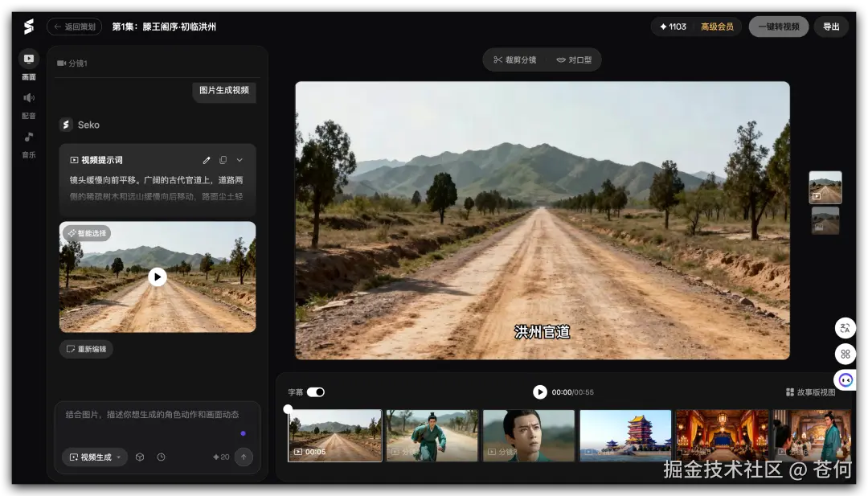Expand the 视频提示词 prompt card chevron
This screenshot has height=496, width=868.
(240, 160)
